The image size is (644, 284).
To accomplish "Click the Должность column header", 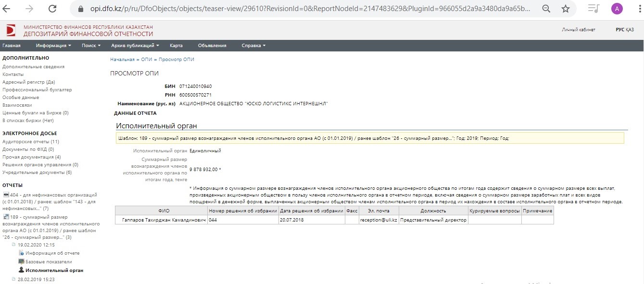I will [x=433, y=211].
